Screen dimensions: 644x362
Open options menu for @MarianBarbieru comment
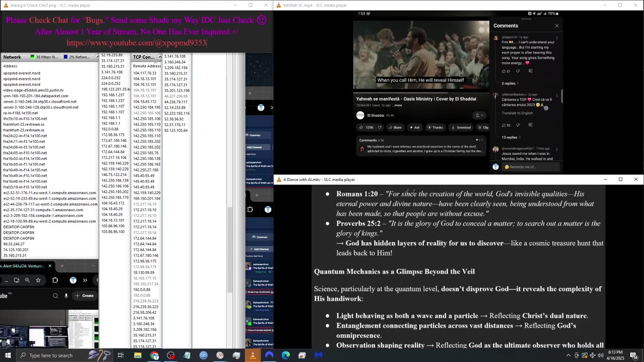click(x=556, y=95)
